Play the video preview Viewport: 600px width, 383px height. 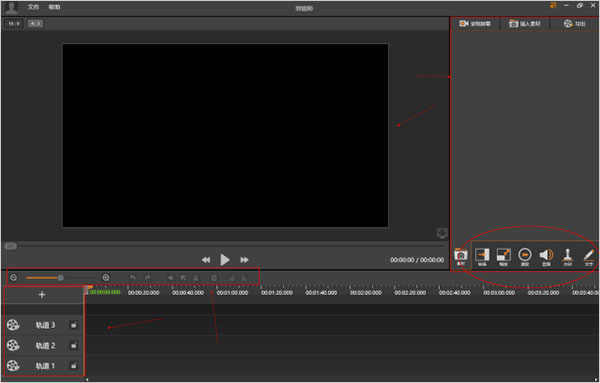[x=225, y=260]
